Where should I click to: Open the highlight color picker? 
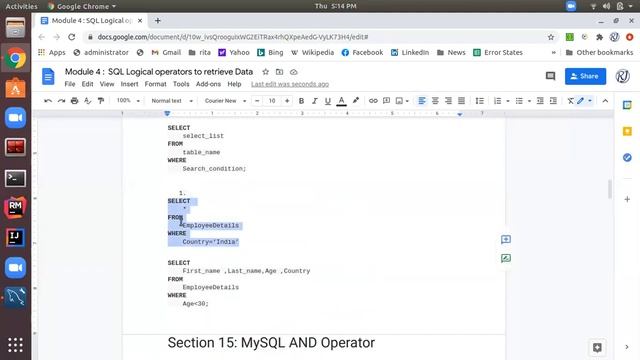pyautogui.click(x=356, y=101)
